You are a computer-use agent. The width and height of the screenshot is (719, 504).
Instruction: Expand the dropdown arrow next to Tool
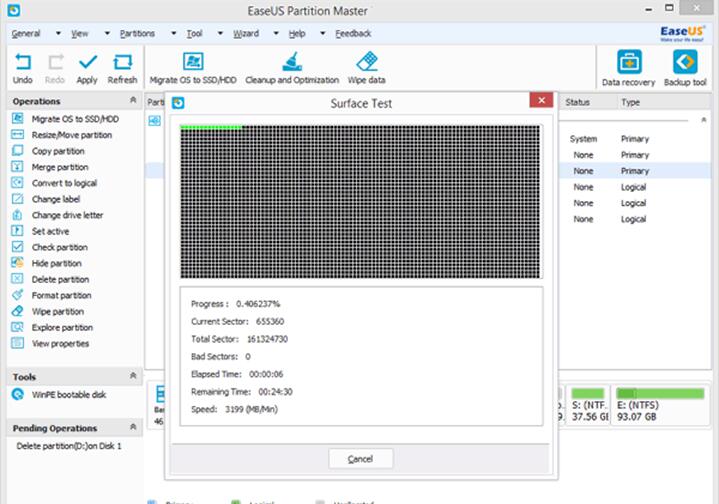(x=221, y=33)
